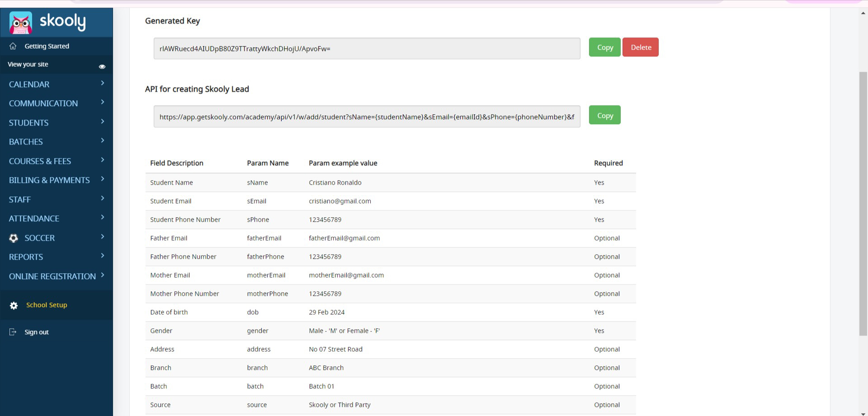Select the 'fatherPhone' parameter cell

(265, 257)
